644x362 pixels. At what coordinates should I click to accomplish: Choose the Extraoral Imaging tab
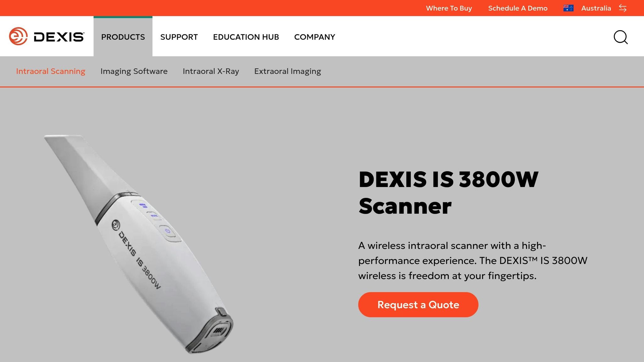click(x=287, y=71)
